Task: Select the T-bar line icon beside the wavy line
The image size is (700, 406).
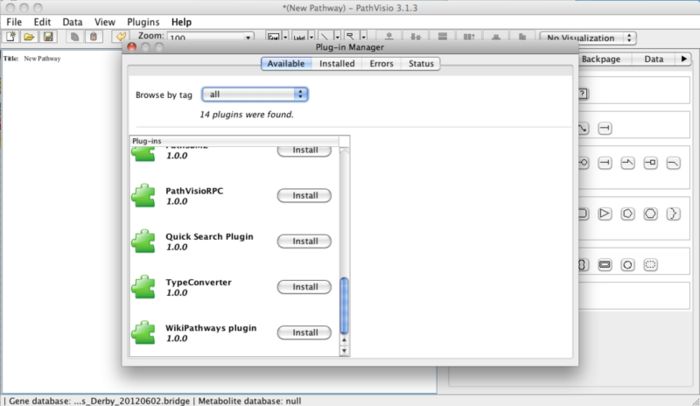Action: point(604,129)
